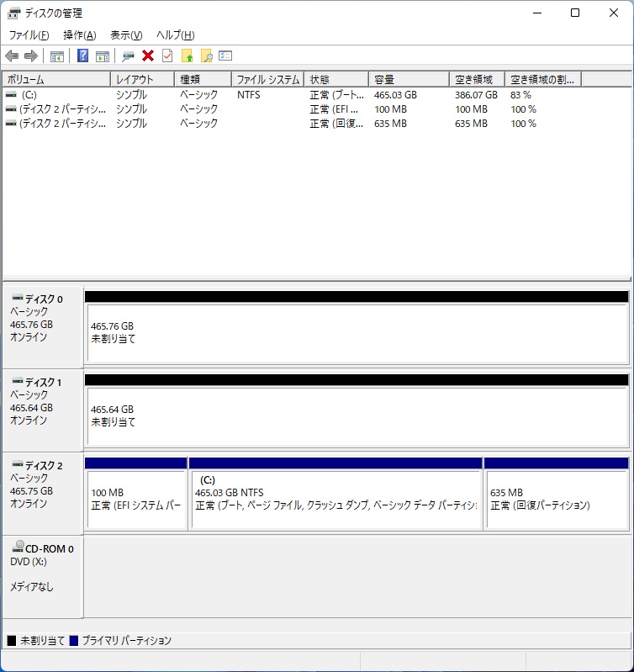Sort by the 状態 column header
This screenshot has width=634, height=672.
336,79
